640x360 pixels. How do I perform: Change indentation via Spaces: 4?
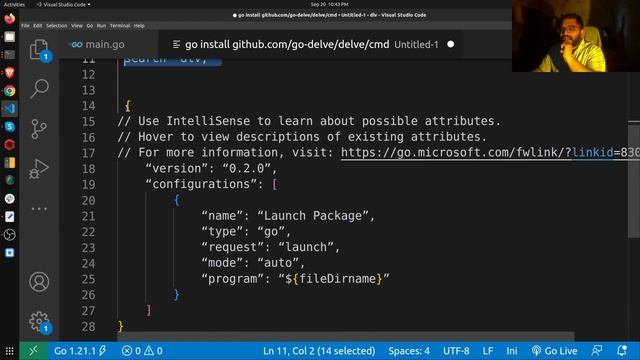(409, 351)
